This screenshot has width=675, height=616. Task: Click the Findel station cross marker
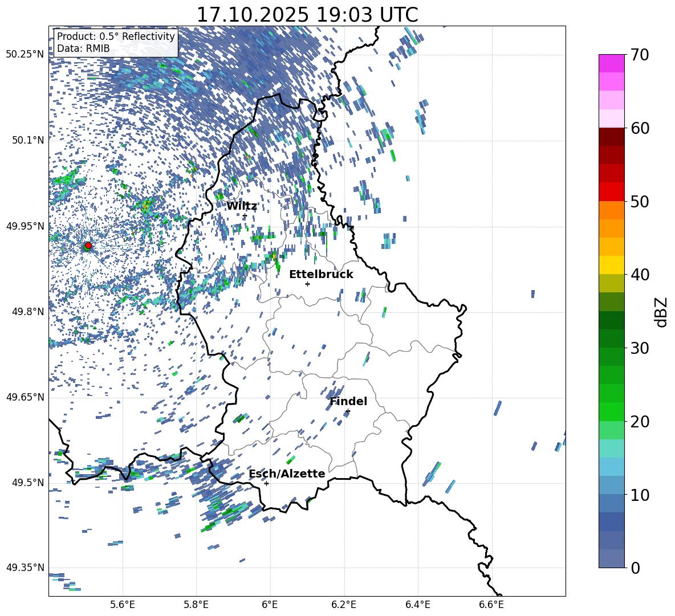[348, 411]
